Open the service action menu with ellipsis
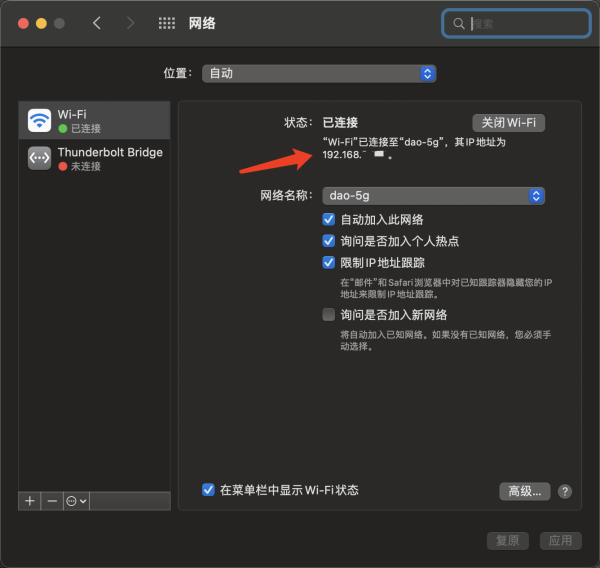 click(76, 500)
